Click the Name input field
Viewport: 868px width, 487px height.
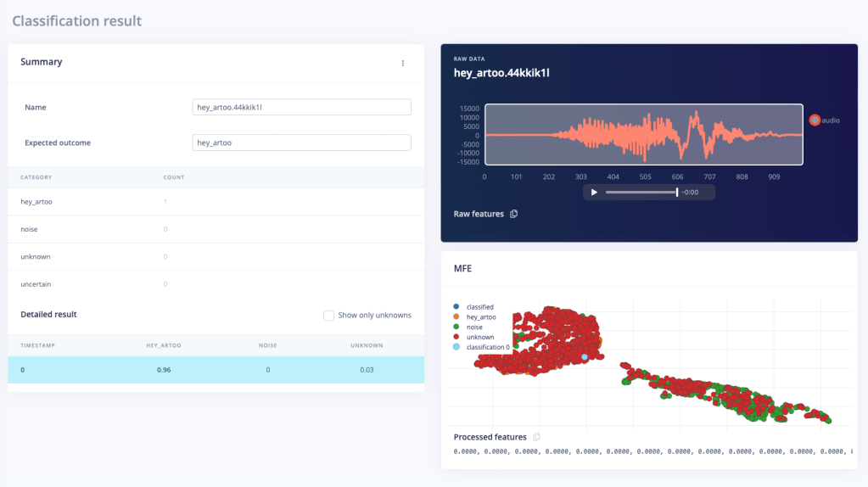(302, 107)
